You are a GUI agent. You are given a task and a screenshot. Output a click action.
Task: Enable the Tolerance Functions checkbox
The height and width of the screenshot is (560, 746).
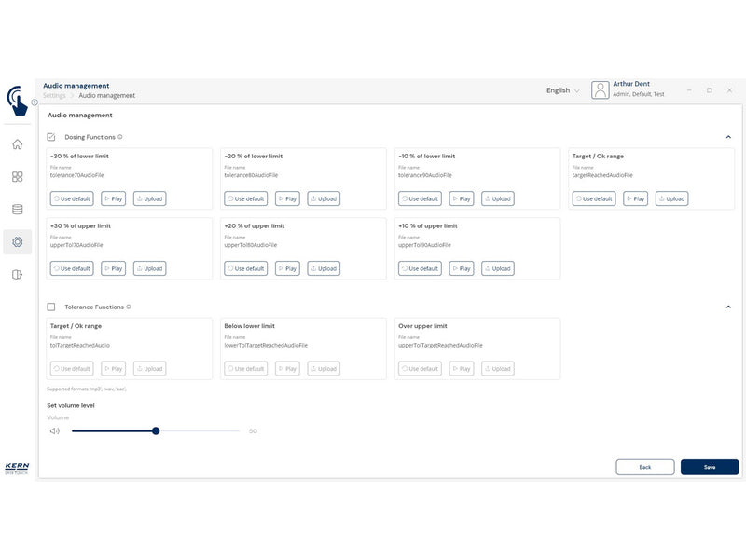coord(51,307)
